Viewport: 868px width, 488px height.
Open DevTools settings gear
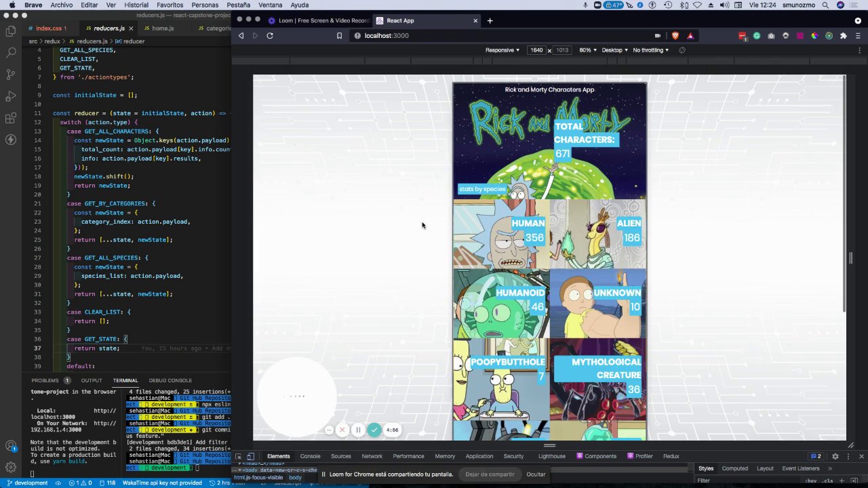point(835,457)
